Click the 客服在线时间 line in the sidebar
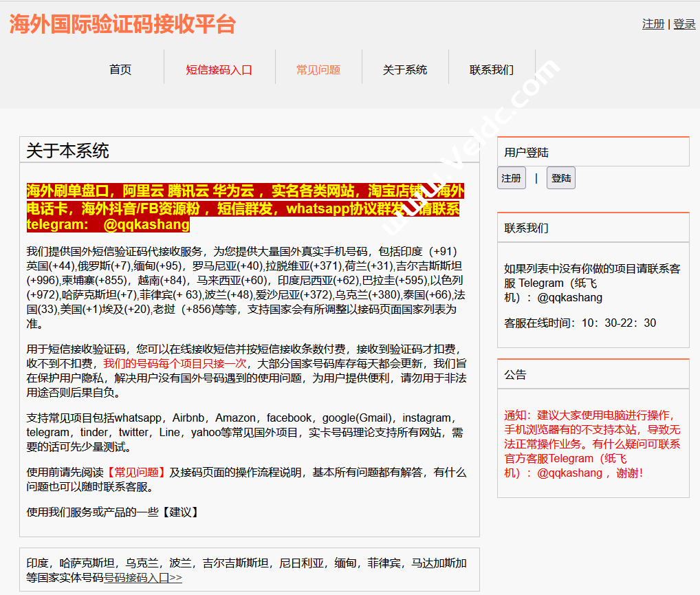Image resolution: width=700 pixels, height=595 pixels. 580,323
